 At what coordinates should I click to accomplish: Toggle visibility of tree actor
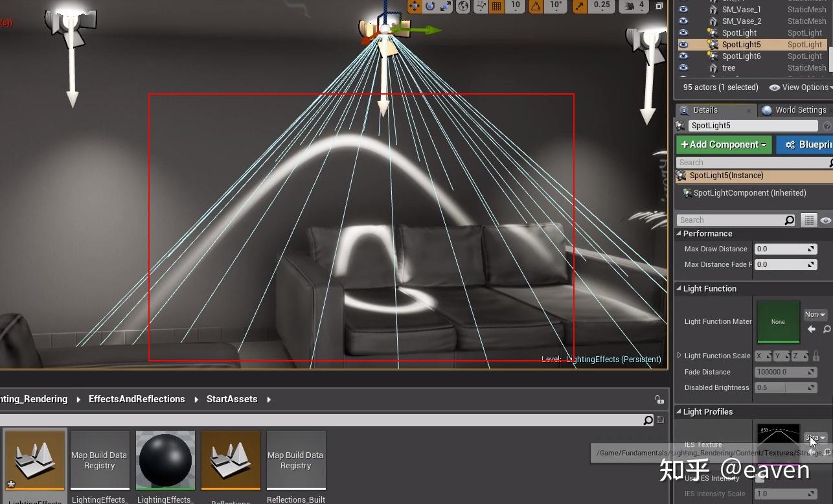(x=683, y=68)
